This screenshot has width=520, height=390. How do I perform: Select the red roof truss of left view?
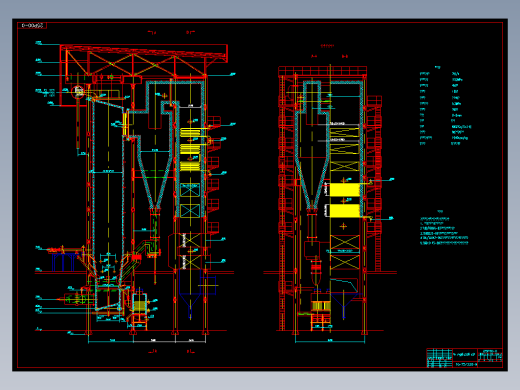point(144,60)
